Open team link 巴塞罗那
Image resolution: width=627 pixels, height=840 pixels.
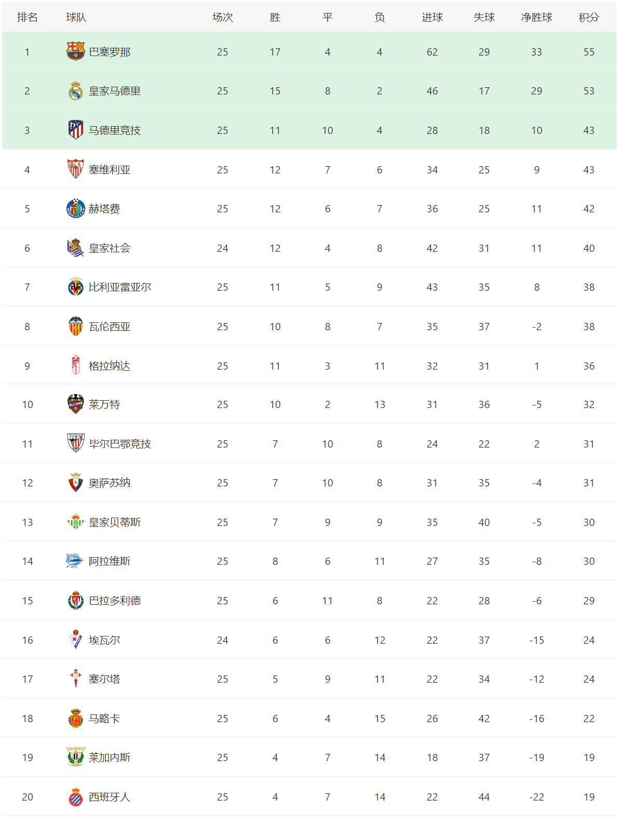pyautogui.click(x=110, y=52)
